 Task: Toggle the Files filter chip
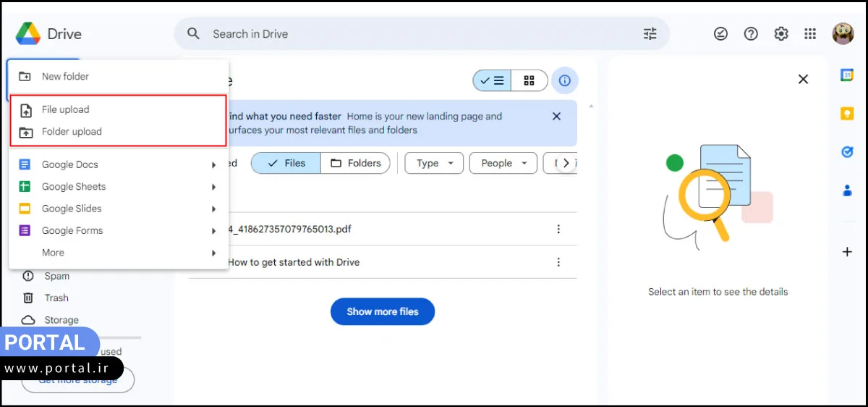point(286,163)
